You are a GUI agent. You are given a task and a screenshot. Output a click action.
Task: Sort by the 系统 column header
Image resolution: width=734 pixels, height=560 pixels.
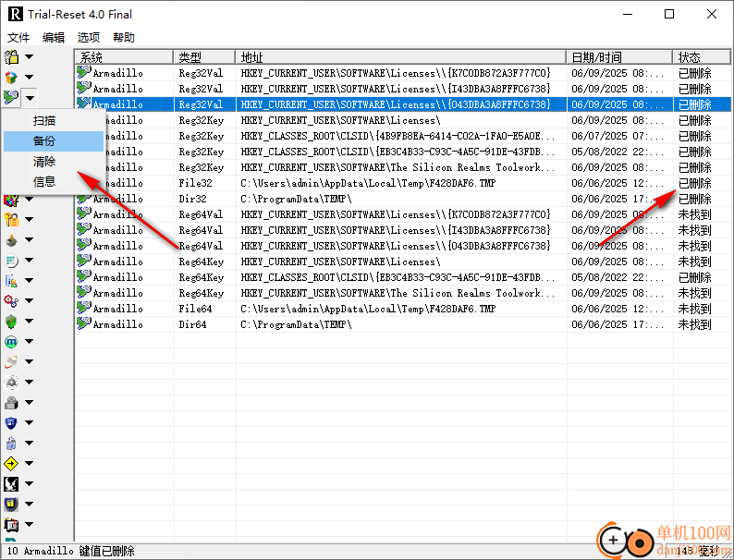[124, 57]
